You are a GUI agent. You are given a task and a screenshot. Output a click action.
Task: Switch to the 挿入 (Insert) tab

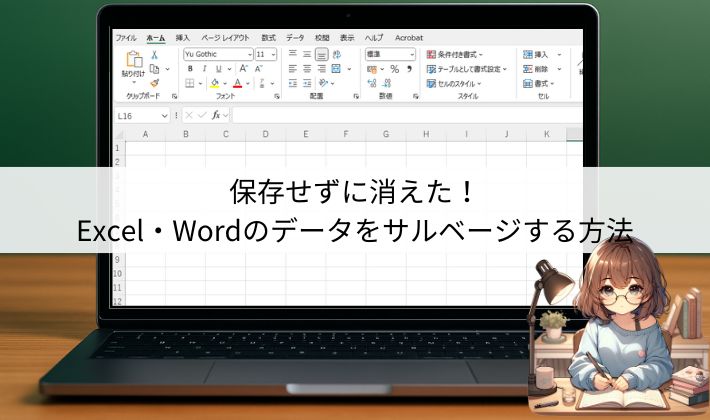click(x=182, y=38)
